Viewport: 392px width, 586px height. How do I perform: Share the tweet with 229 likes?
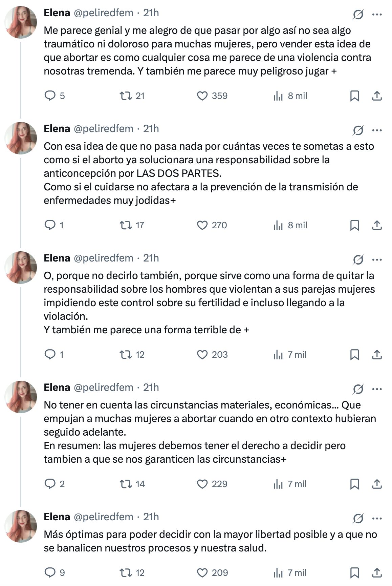(x=377, y=484)
